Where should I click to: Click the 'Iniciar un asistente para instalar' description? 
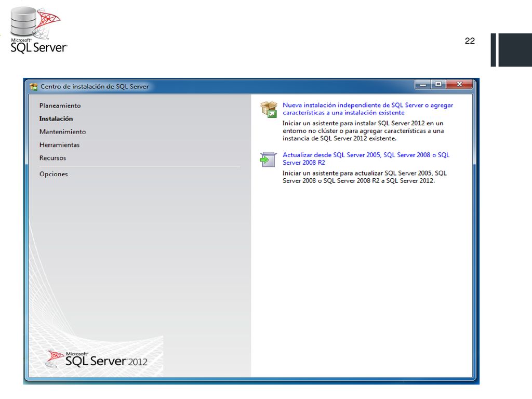coord(363,131)
